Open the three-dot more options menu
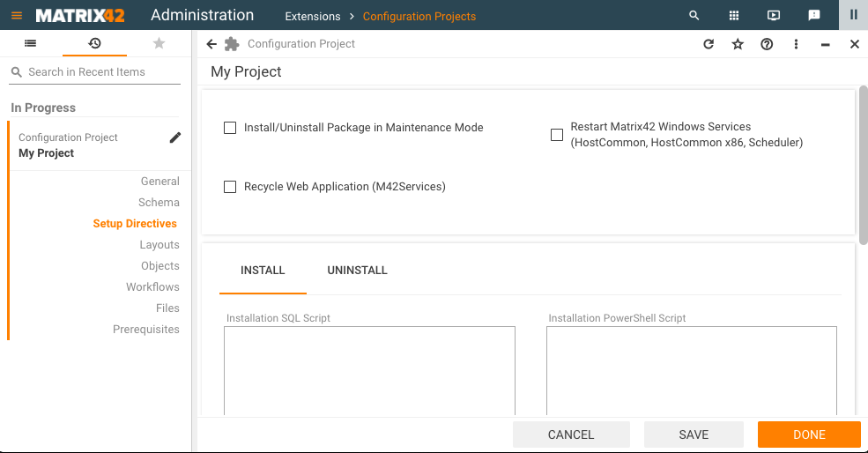 796,44
